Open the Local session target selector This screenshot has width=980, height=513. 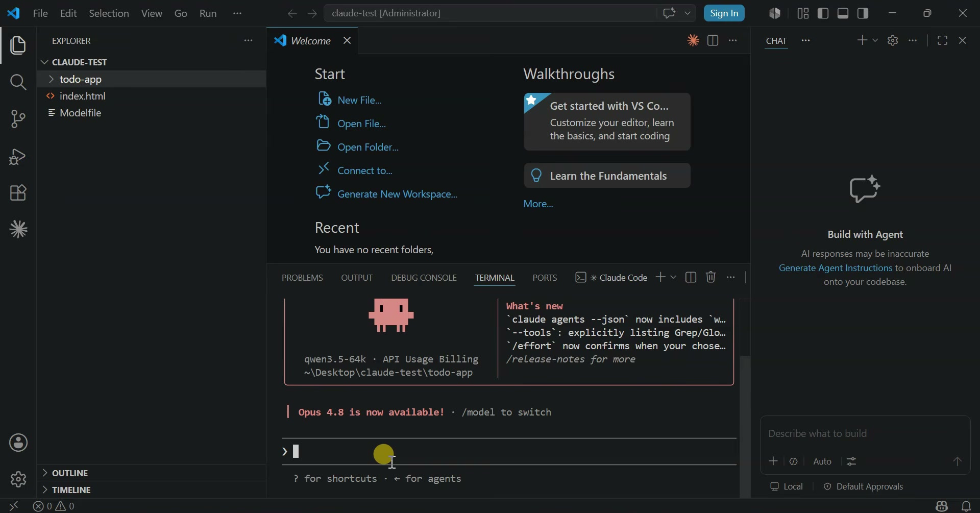(x=787, y=486)
